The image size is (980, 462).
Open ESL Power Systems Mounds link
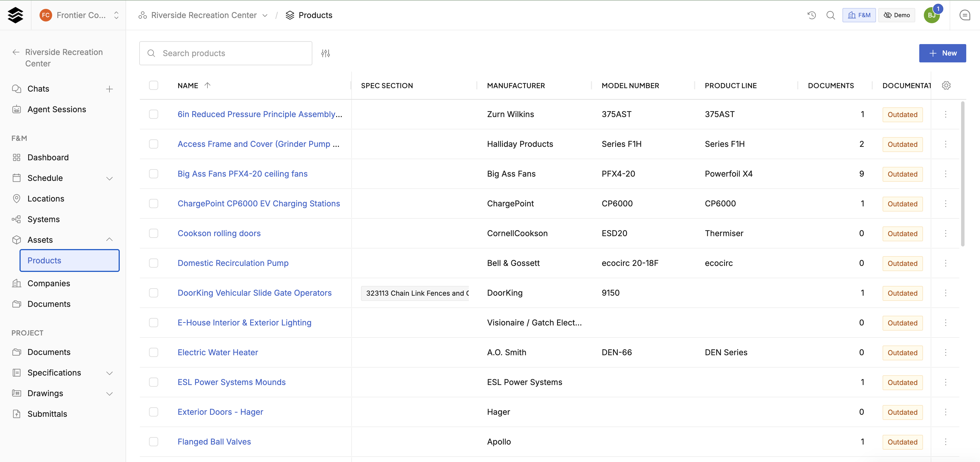231,382
